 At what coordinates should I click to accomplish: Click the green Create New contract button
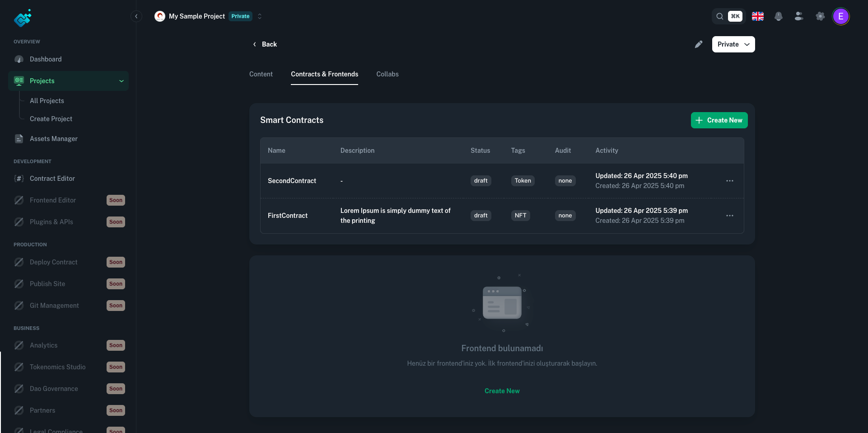tap(719, 120)
